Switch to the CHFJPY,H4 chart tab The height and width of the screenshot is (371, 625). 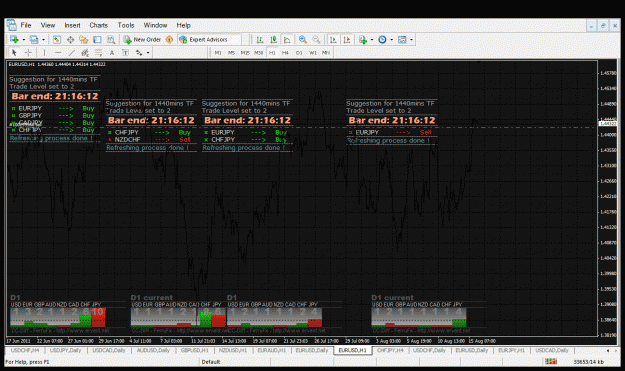(x=390, y=350)
